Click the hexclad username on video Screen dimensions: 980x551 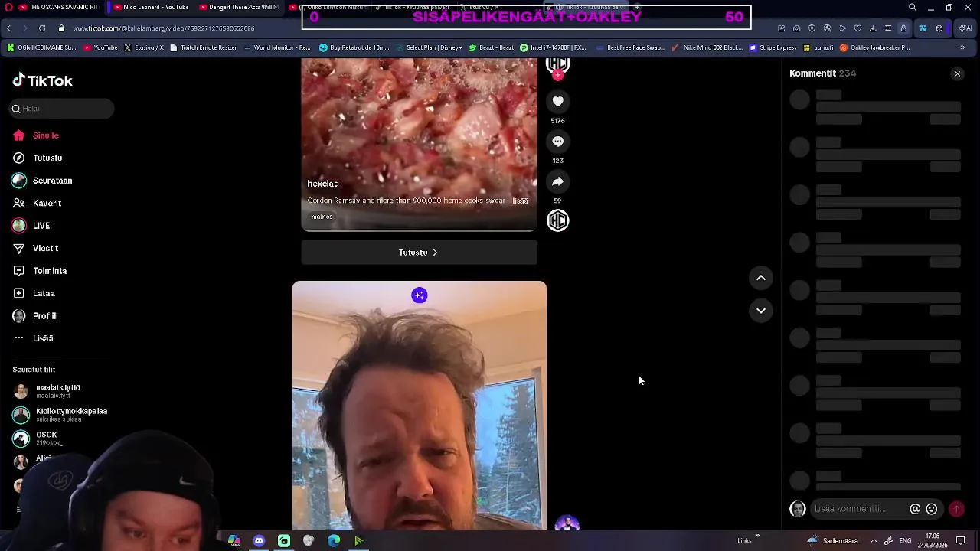coord(323,184)
